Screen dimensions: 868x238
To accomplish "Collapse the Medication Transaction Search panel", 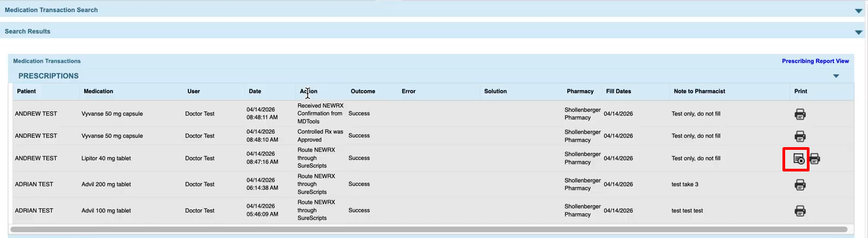I will click(858, 11).
